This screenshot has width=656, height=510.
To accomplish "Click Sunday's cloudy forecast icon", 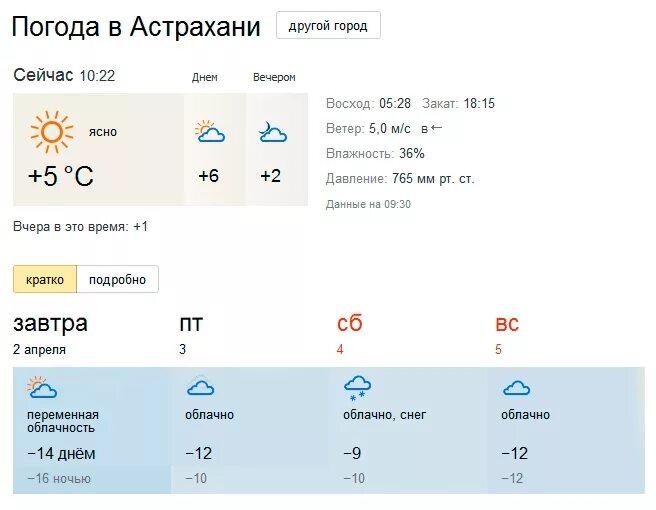I will [x=516, y=388].
